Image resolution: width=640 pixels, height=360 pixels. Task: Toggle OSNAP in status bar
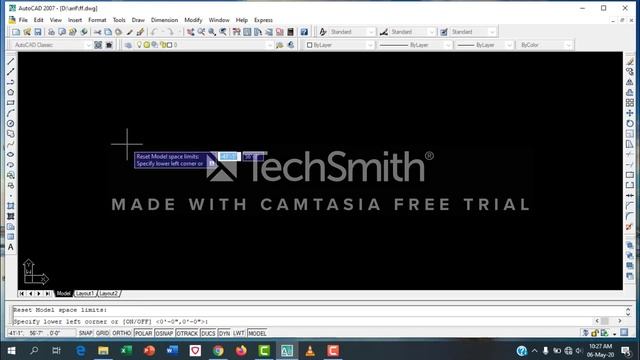164,333
